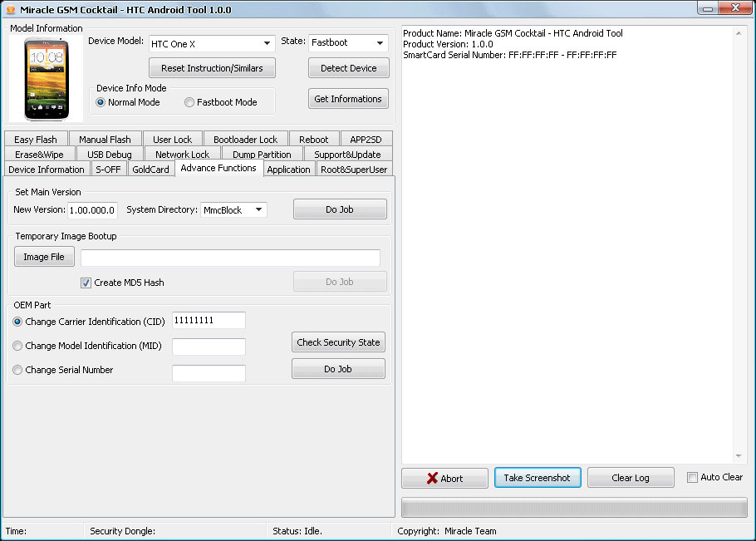Click the progress bar below Abort

574,508
